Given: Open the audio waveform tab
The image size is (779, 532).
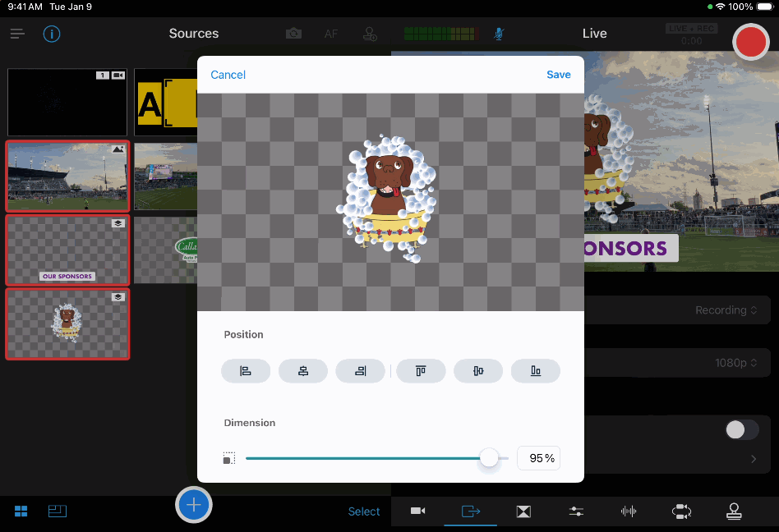Looking at the screenshot, I should [629, 511].
